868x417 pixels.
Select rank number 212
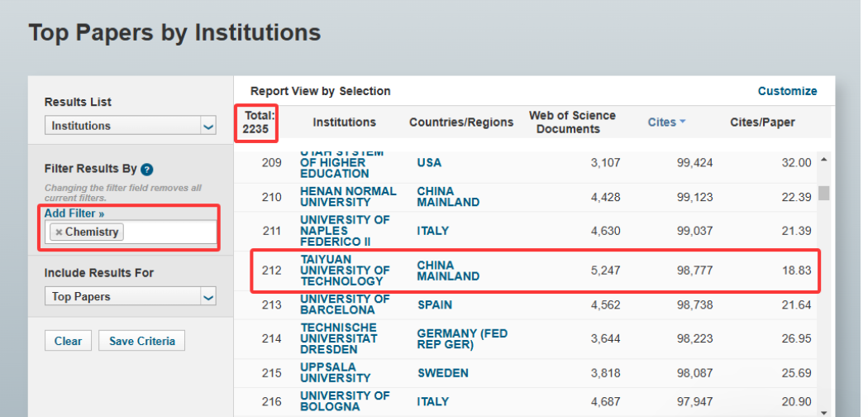(x=271, y=271)
